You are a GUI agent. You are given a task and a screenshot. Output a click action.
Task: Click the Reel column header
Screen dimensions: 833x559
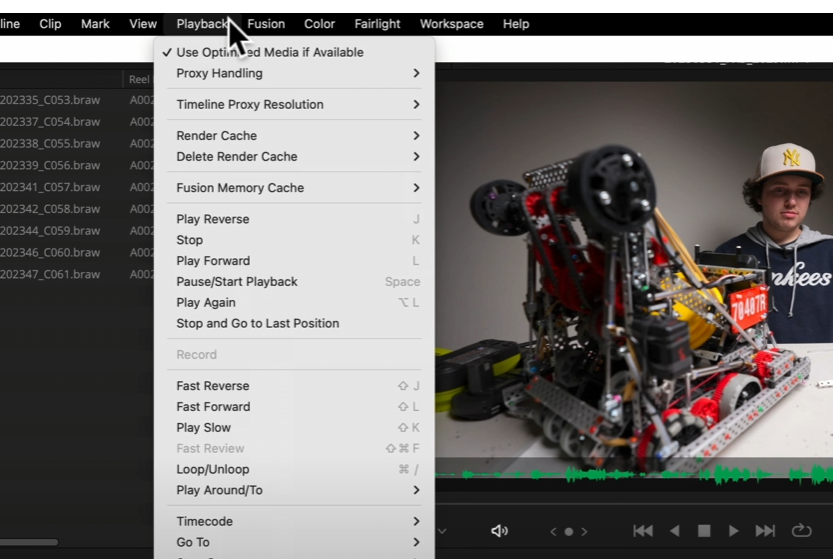[x=139, y=80]
